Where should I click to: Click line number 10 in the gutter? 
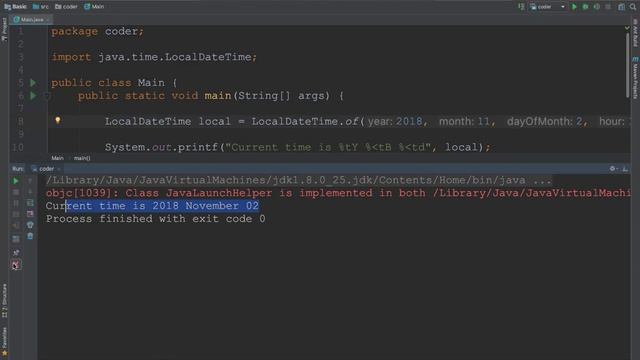[18, 147]
